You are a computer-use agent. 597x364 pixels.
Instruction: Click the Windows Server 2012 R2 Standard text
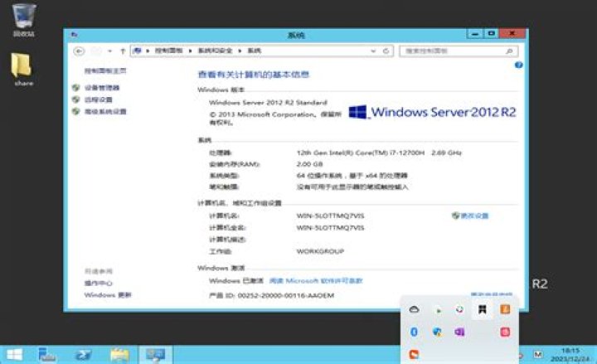pos(268,103)
